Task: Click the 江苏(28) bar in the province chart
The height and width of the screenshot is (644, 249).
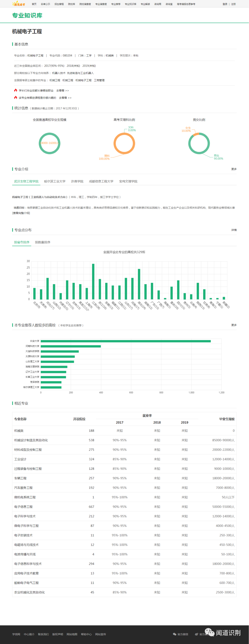Action: click(x=93, y=281)
